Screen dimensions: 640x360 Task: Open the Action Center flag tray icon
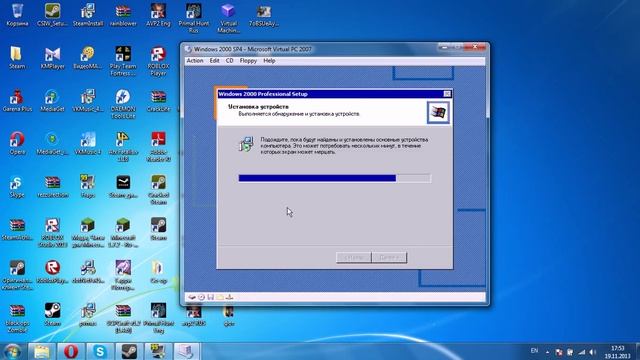[x=559, y=352]
